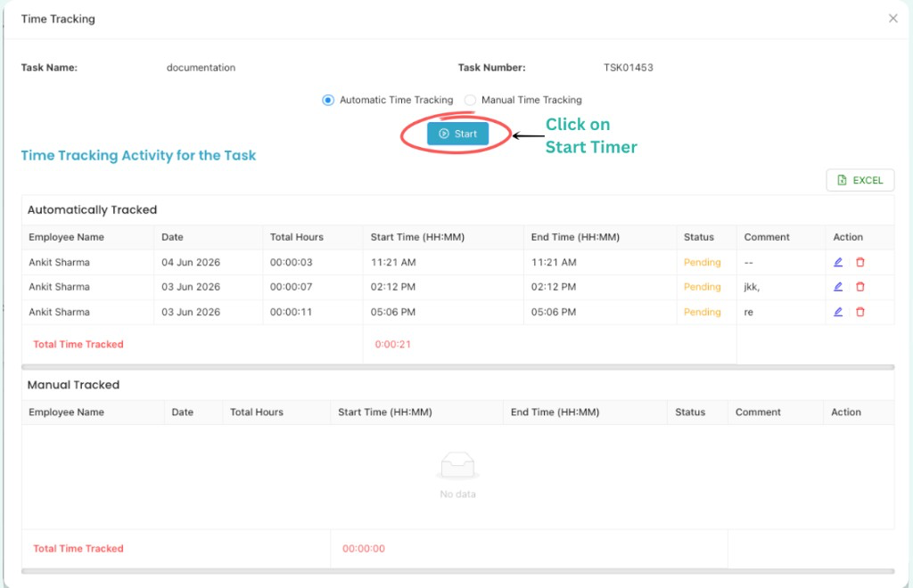Select Automatic Time Tracking radio option
The height and width of the screenshot is (588, 913).
click(x=328, y=100)
